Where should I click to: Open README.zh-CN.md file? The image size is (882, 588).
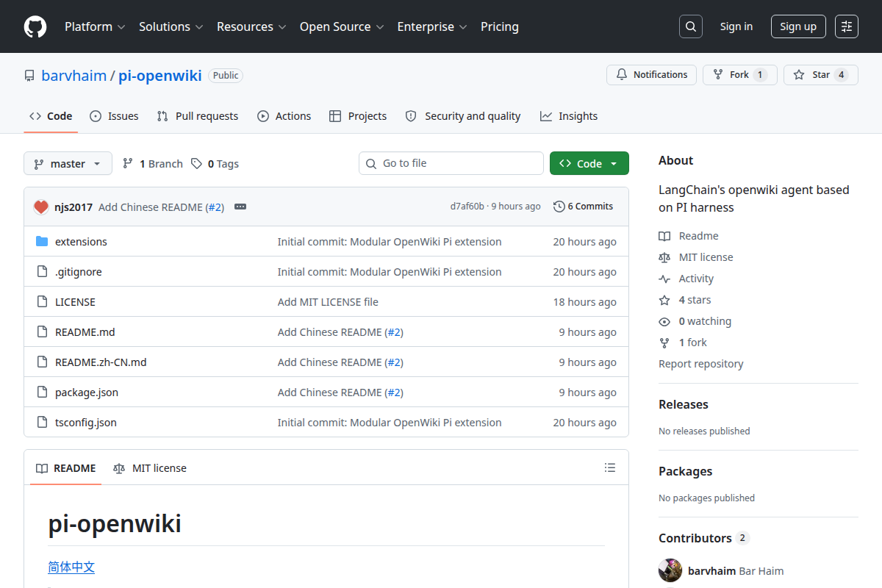[x=101, y=362]
